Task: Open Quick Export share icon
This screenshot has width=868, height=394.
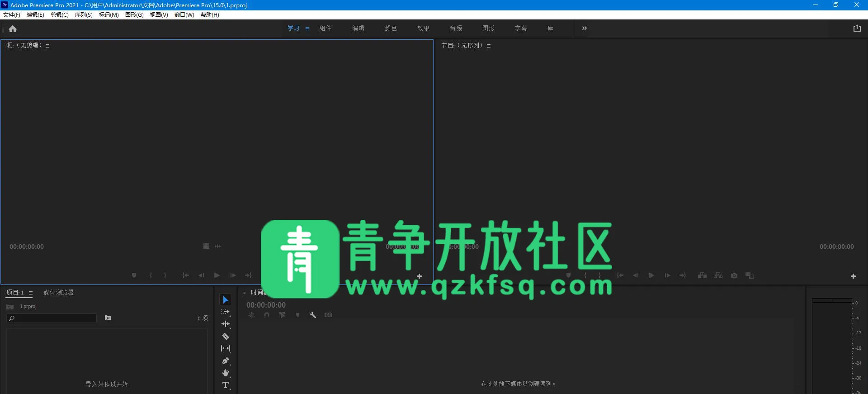Action: click(857, 28)
